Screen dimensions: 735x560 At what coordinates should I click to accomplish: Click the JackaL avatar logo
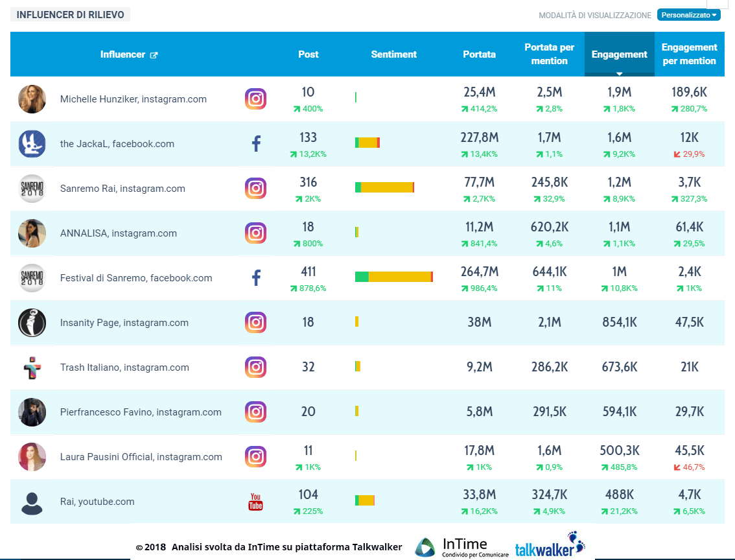32,143
